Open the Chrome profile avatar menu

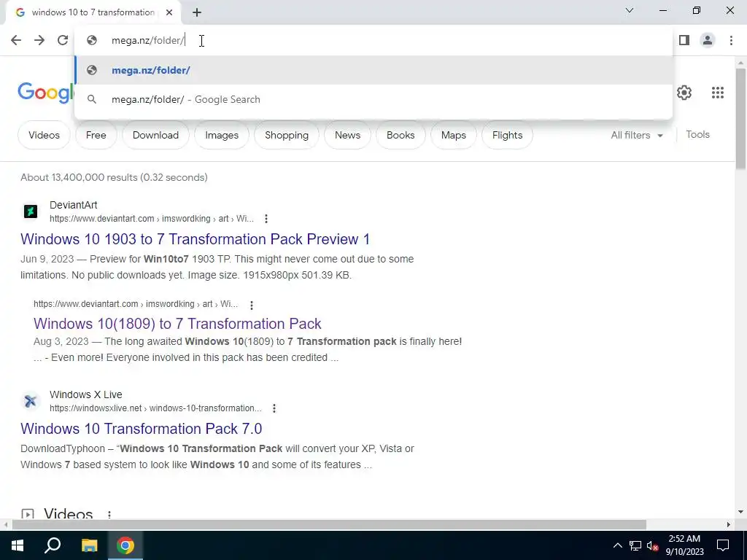coord(708,41)
